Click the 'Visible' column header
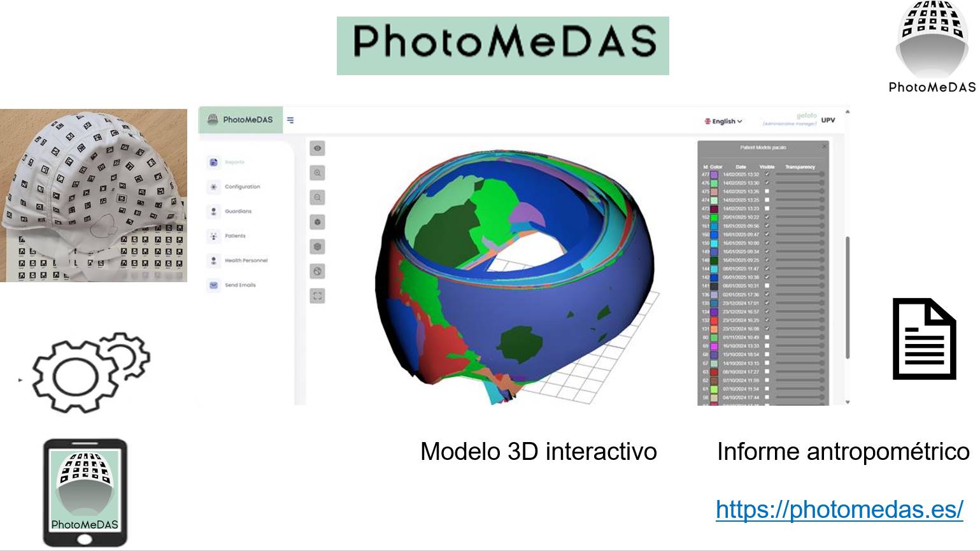 767,167
